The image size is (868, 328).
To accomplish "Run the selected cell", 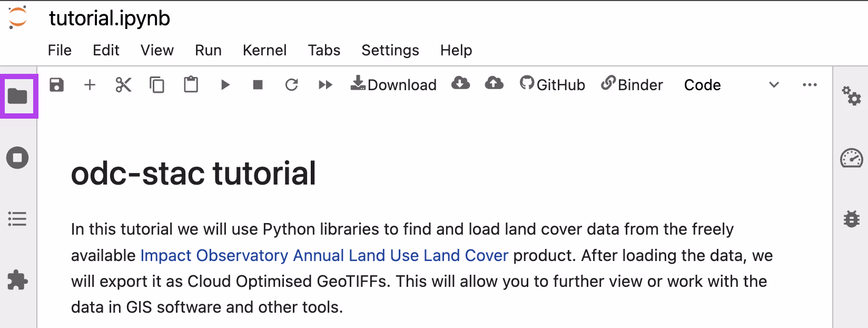I will pos(225,85).
